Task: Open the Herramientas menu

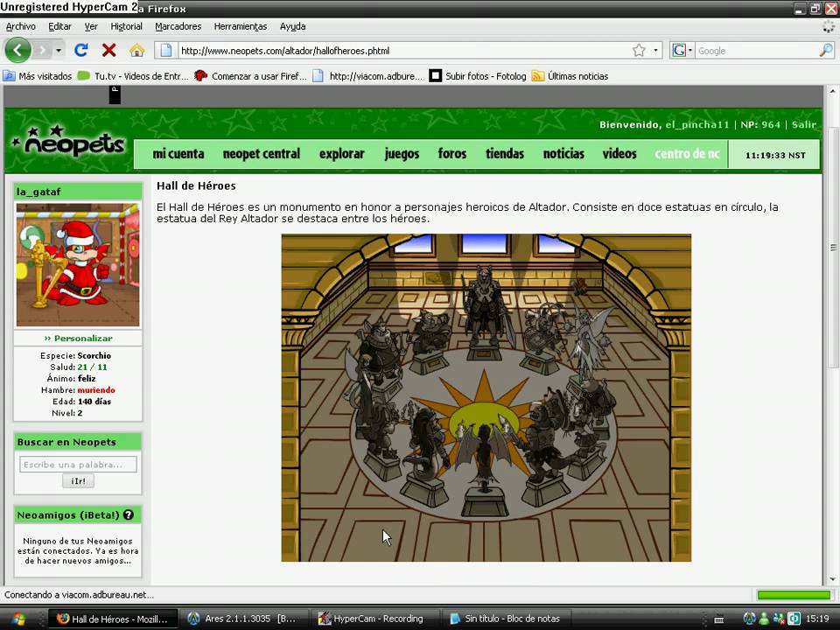Action: coord(241,26)
